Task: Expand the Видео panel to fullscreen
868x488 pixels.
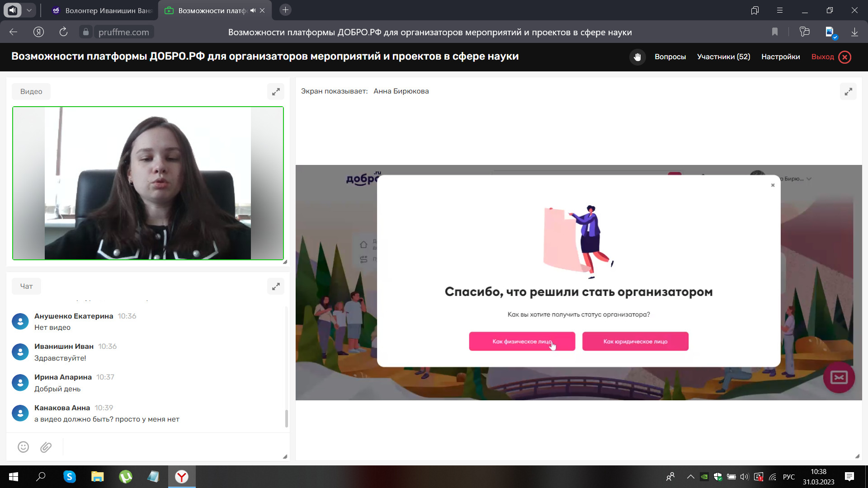Action: 276,92
